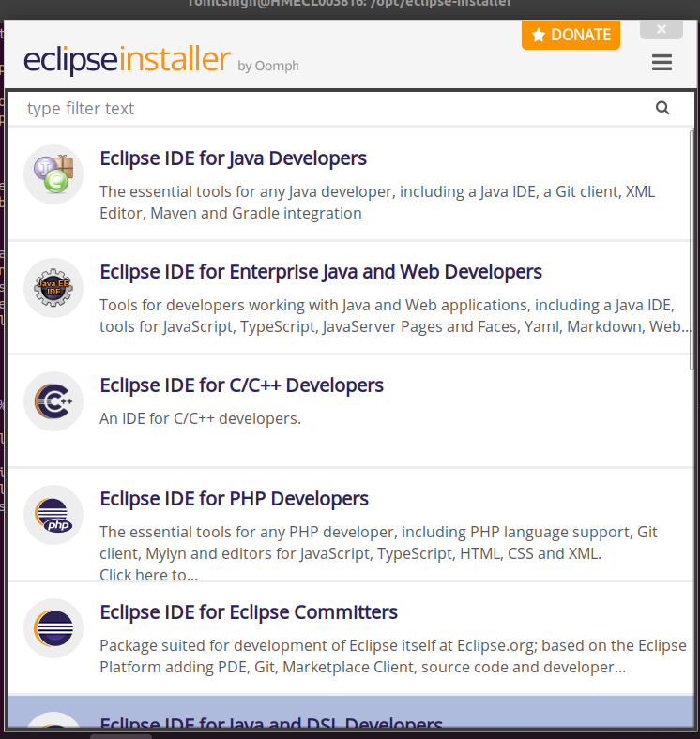Click 'The essential tools for any Java developer' description
700x739 pixels.
click(x=377, y=203)
